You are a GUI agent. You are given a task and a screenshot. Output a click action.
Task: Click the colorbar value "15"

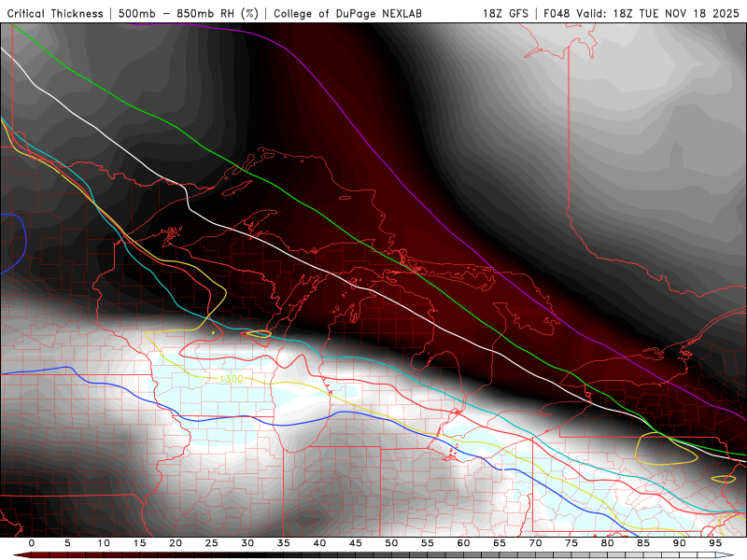pyautogui.click(x=139, y=543)
